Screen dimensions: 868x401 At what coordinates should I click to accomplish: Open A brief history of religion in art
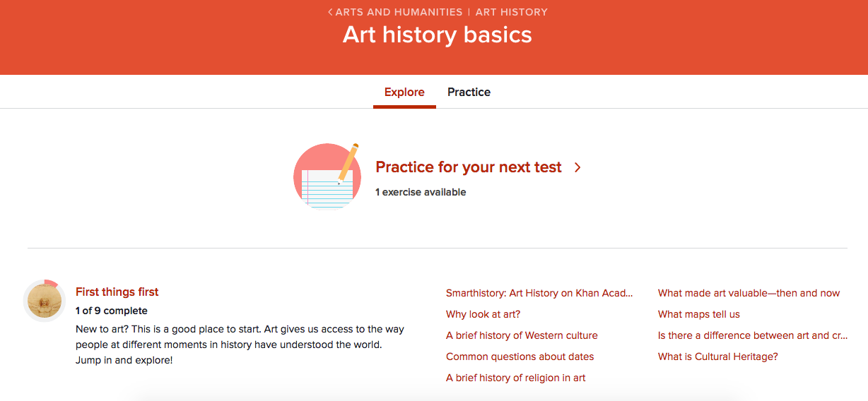tap(515, 378)
